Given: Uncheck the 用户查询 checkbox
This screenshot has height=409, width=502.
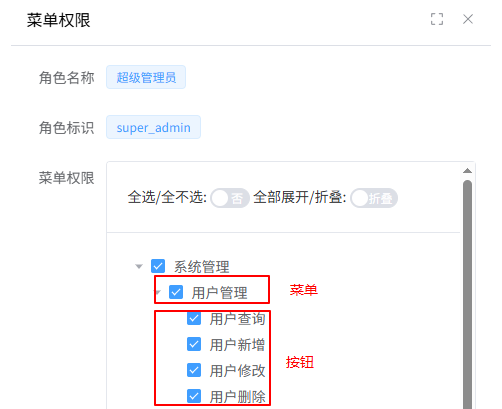Looking at the screenshot, I should pyautogui.click(x=194, y=318).
